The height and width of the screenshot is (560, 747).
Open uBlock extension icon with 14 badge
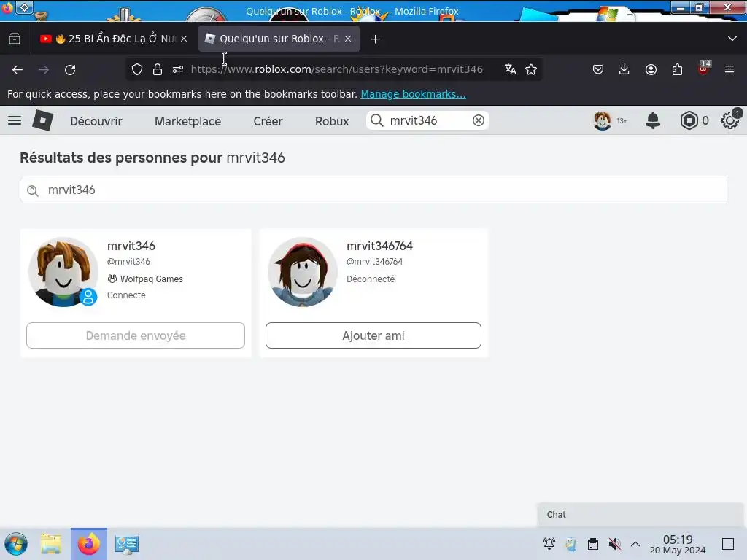[x=704, y=69]
